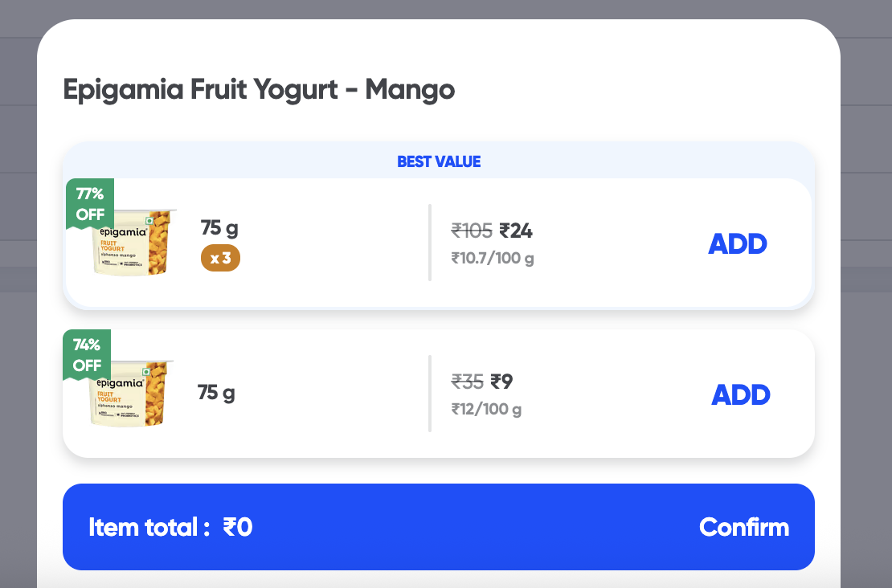The width and height of the screenshot is (892, 588).
Task: Click the ₹24 discounted price
Action: coord(516,231)
